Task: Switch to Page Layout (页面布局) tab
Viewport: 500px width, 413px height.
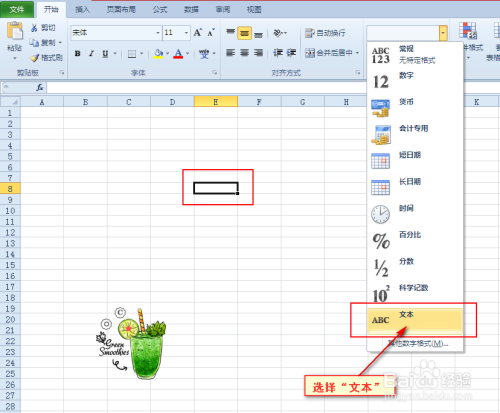Action: (x=121, y=9)
